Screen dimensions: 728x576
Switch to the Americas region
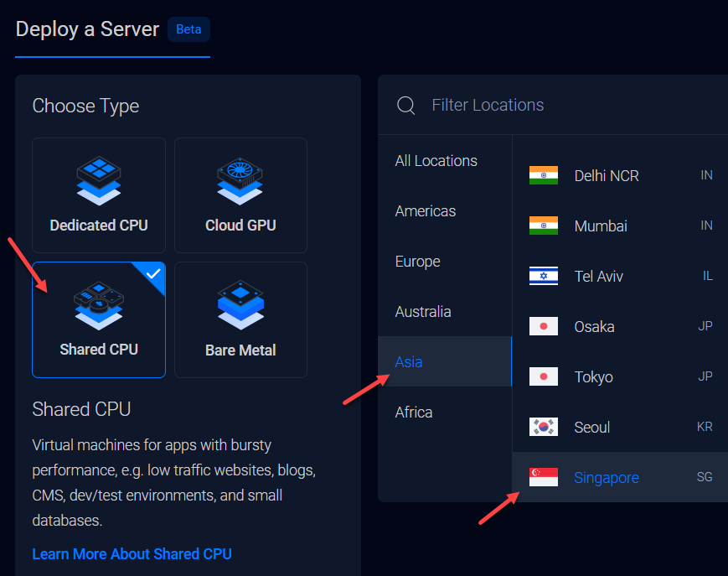coord(426,211)
